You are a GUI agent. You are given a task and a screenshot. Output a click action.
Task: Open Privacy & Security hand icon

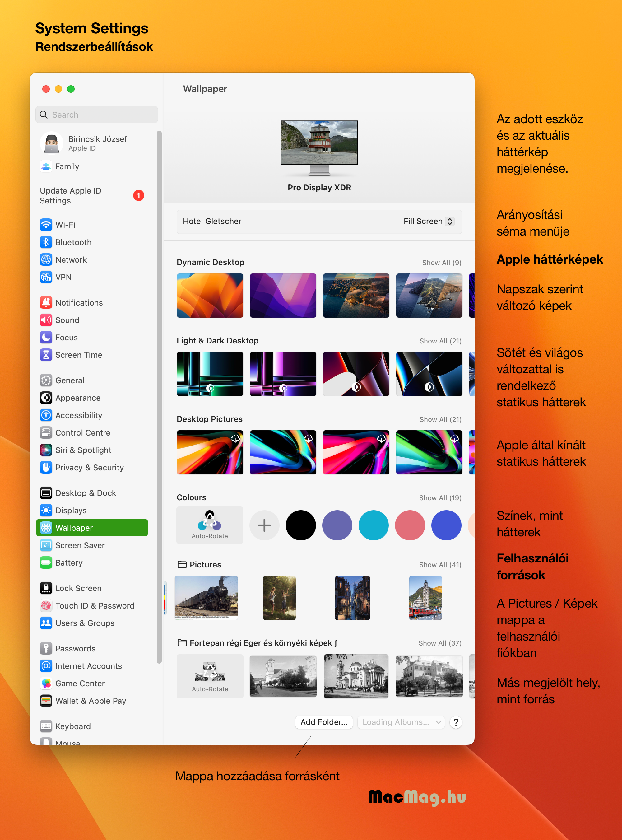coord(46,468)
